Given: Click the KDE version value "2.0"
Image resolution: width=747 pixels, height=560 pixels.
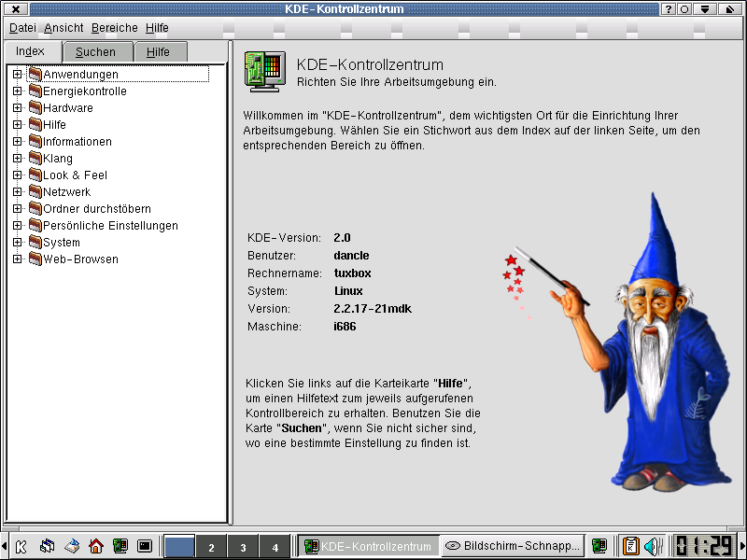Looking at the screenshot, I should tap(342, 238).
